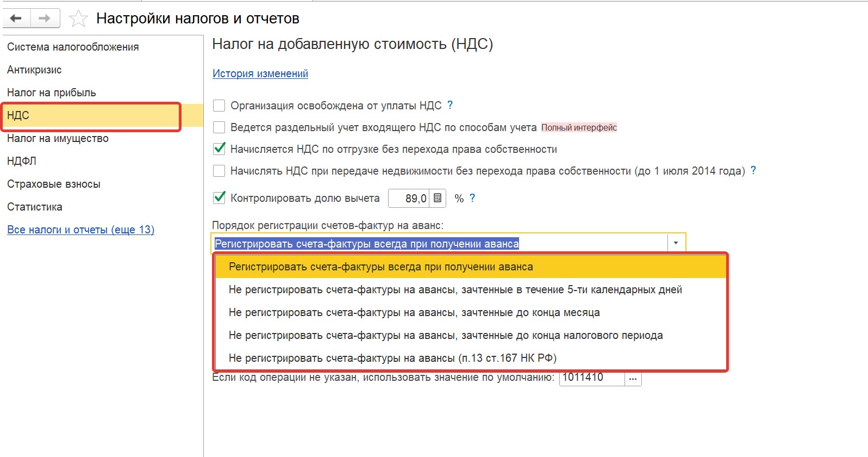Go back with the left arrow button
The image size is (868, 457).
pos(16,18)
